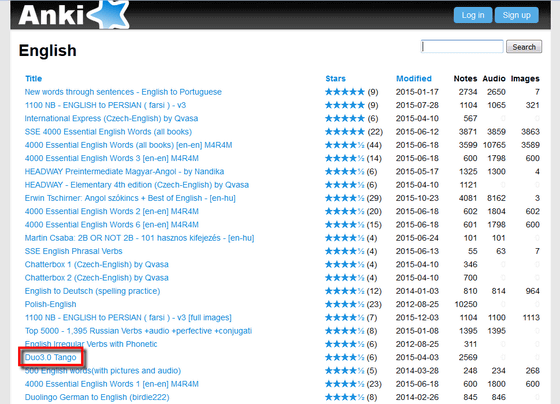Open Duolingo German to English birdie222 deck
The width and height of the screenshot is (560, 404).
click(97, 397)
